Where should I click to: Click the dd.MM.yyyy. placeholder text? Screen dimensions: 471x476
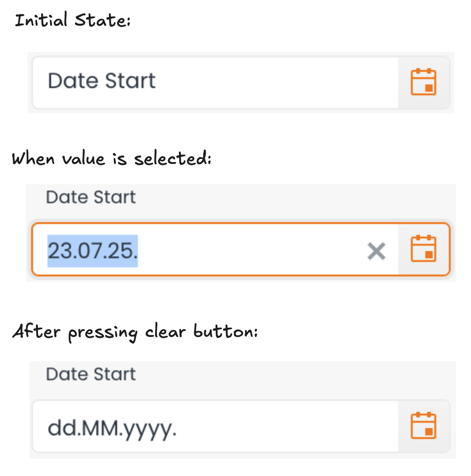pos(112,426)
